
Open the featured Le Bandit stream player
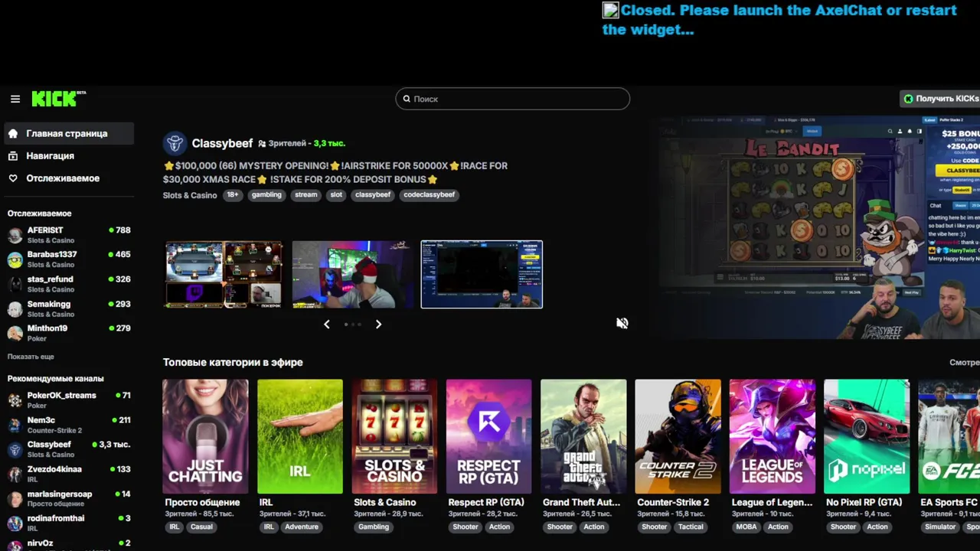coord(819,227)
